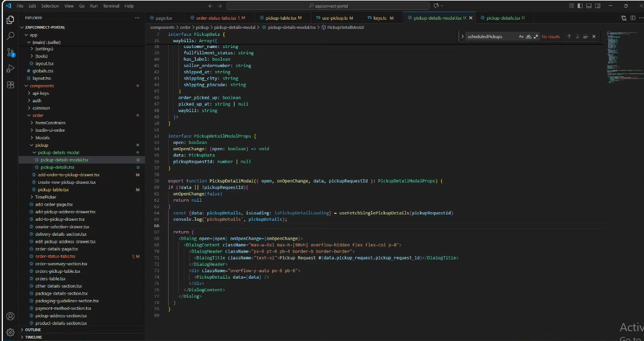The image size is (644, 341).
Task: Open Source Control view with badge
Action: coord(10,53)
